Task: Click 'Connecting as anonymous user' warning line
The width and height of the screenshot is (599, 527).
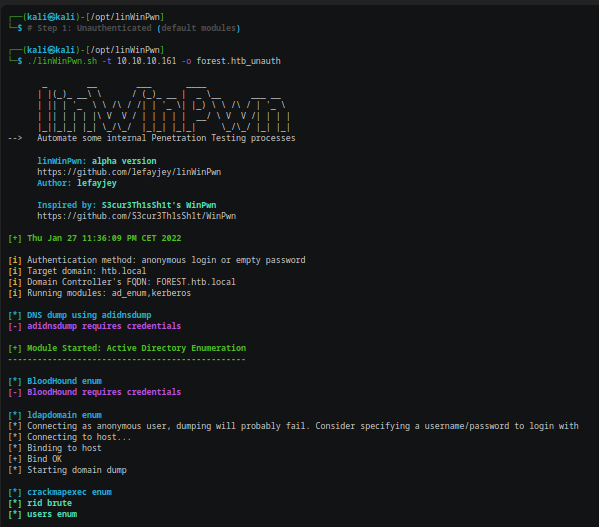Action: click(303, 426)
